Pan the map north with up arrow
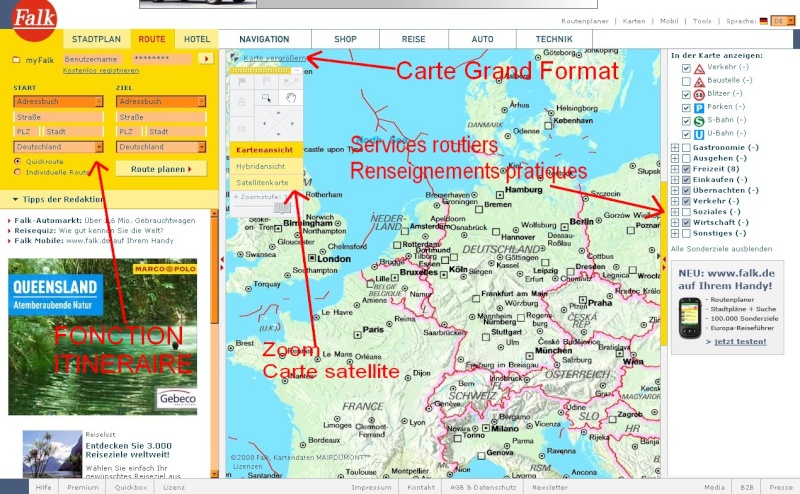The width and height of the screenshot is (800, 494). (x=278, y=112)
